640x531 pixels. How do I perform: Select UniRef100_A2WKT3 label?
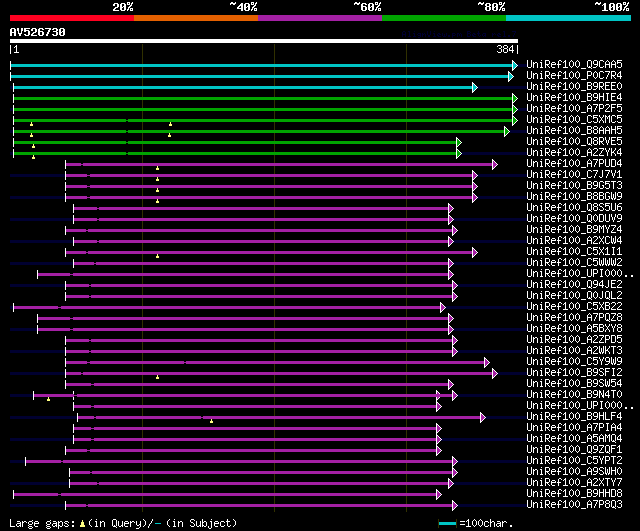[x=574, y=351]
